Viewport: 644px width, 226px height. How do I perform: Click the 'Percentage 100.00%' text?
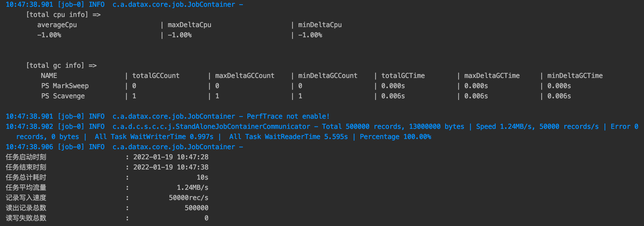pyautogui.click(x=395, y=137)
